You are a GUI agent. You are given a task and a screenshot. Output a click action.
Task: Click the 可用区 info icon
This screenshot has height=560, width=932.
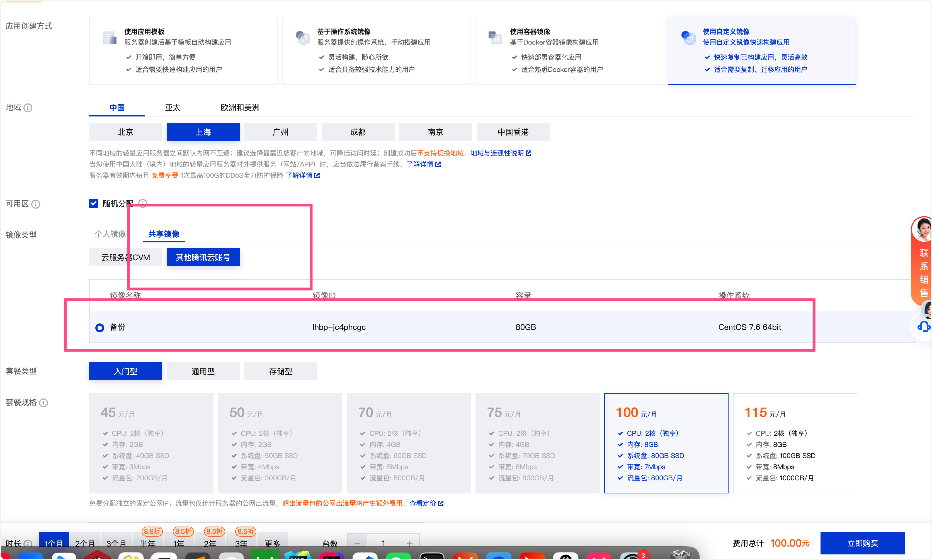35,204
